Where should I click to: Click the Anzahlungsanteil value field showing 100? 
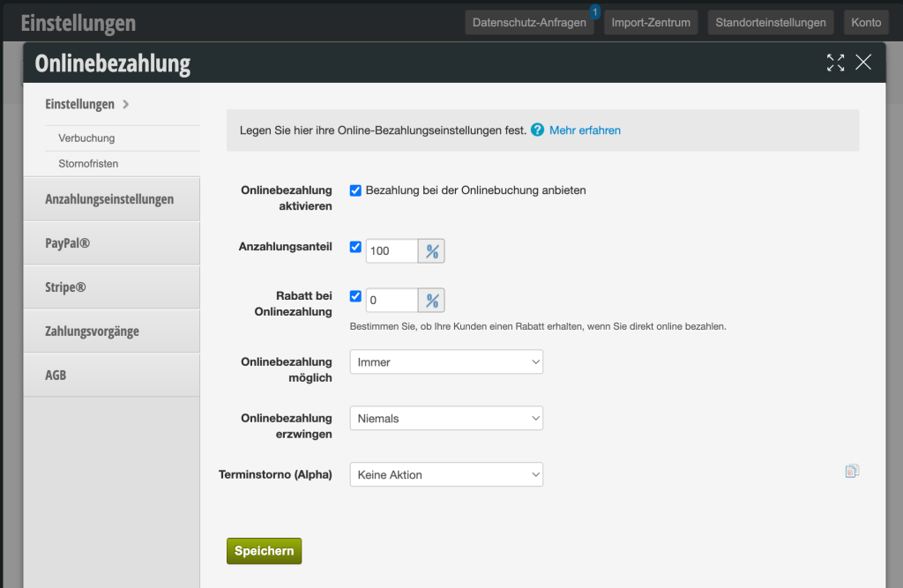[391, 251]
